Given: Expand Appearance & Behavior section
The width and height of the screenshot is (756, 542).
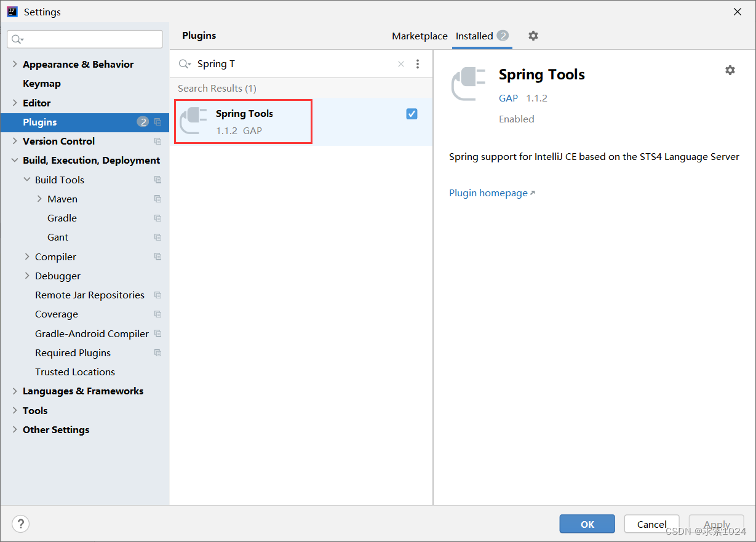Looking at the screenshot, I should 15,64.
